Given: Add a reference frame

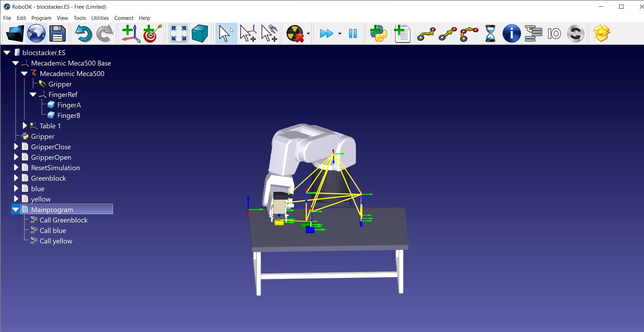Looking at the screenshot, I should [131, 33].
